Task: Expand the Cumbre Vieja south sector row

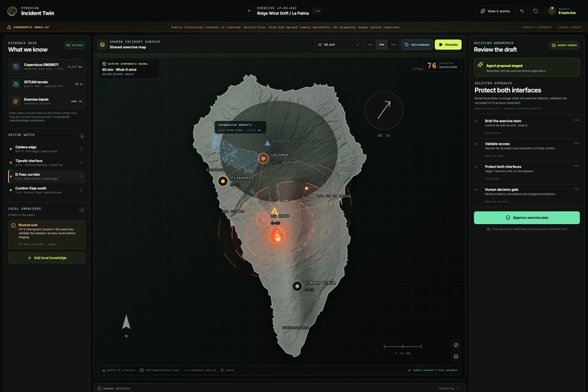Action: 47,190
